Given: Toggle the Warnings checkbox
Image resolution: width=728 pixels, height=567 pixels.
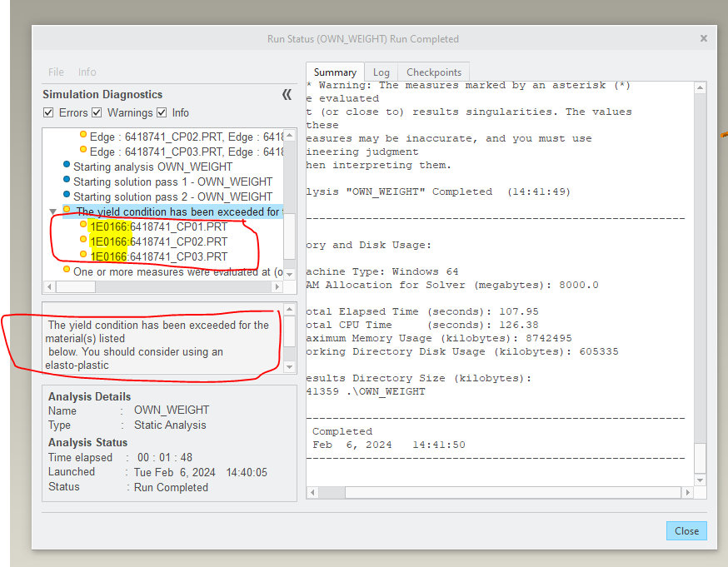Looking at the screenshot, I should [x=97, y=113].
